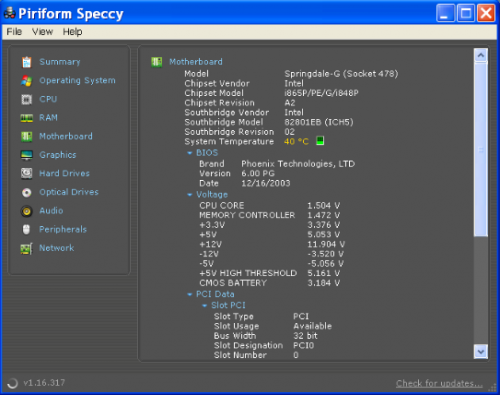Open the Peripherals section
This screenshot has height=395, width=500.
[x=63, y=229]
